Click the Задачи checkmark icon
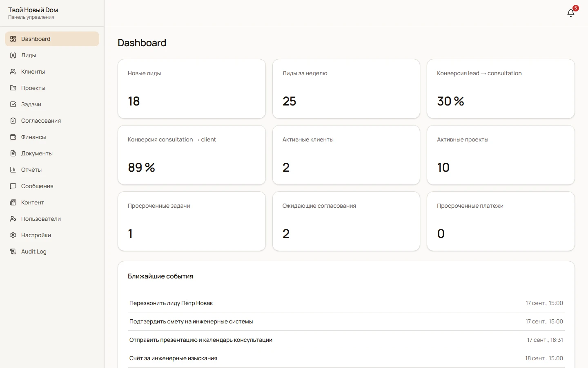Screen dimensions: 588x368 click(x=13, y=104)
